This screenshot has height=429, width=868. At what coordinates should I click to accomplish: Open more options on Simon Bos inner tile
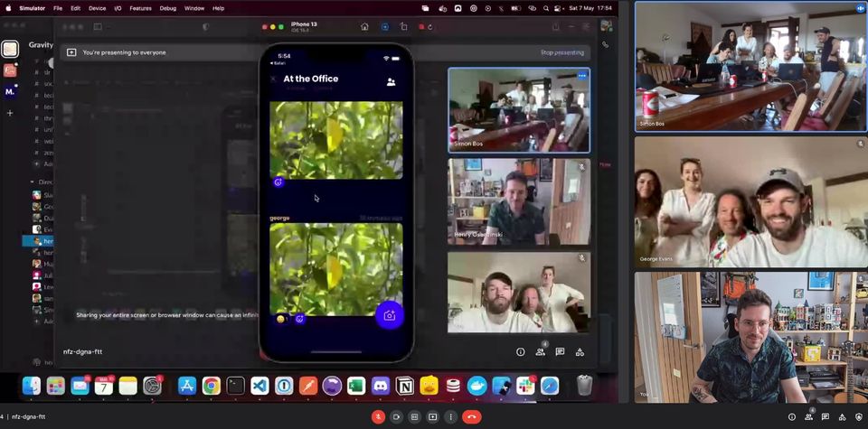581,75
